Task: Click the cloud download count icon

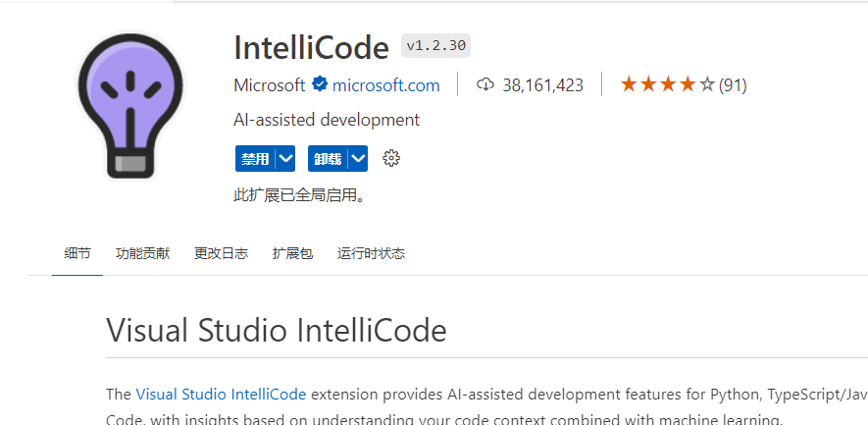Action: (x=485, y=84)
